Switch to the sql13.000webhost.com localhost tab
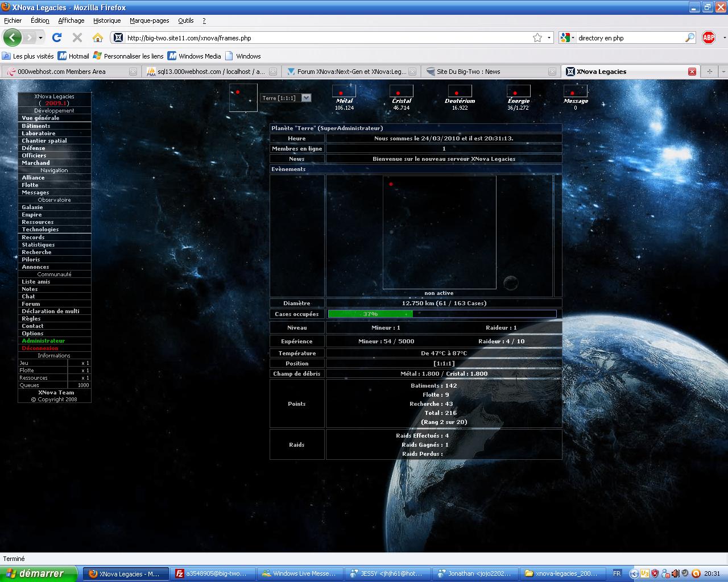 212,72
